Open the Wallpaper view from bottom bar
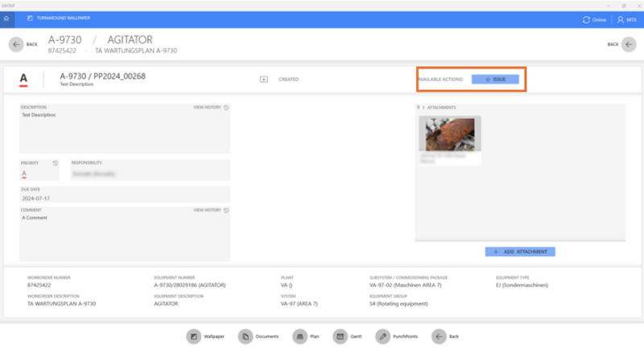 (x=193, y=336)
